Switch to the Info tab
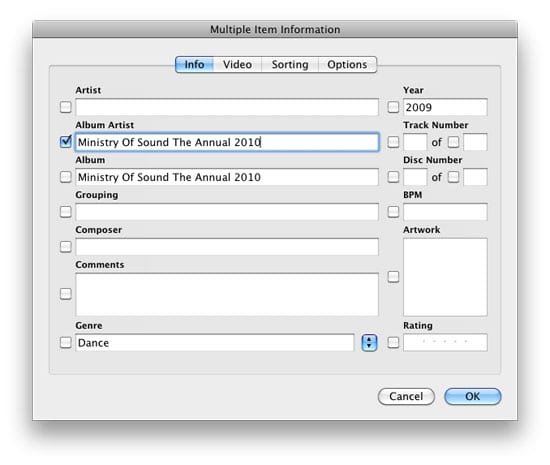This screenshot has height=465, width=550. [x=194, y=65]
